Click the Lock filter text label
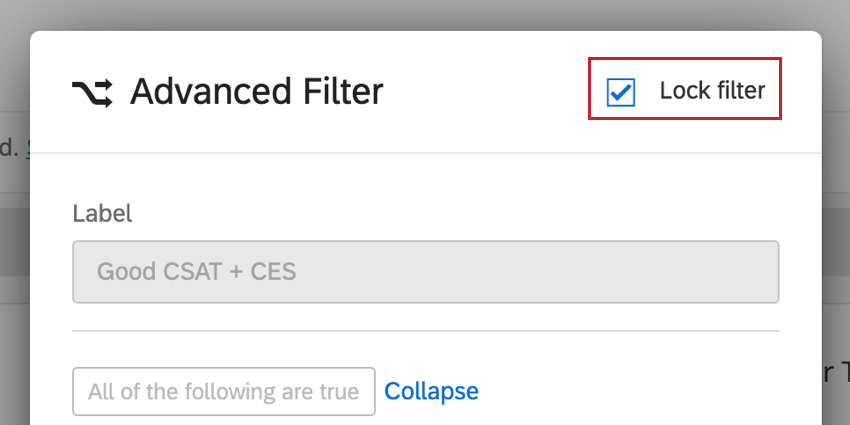 point(712,91)
